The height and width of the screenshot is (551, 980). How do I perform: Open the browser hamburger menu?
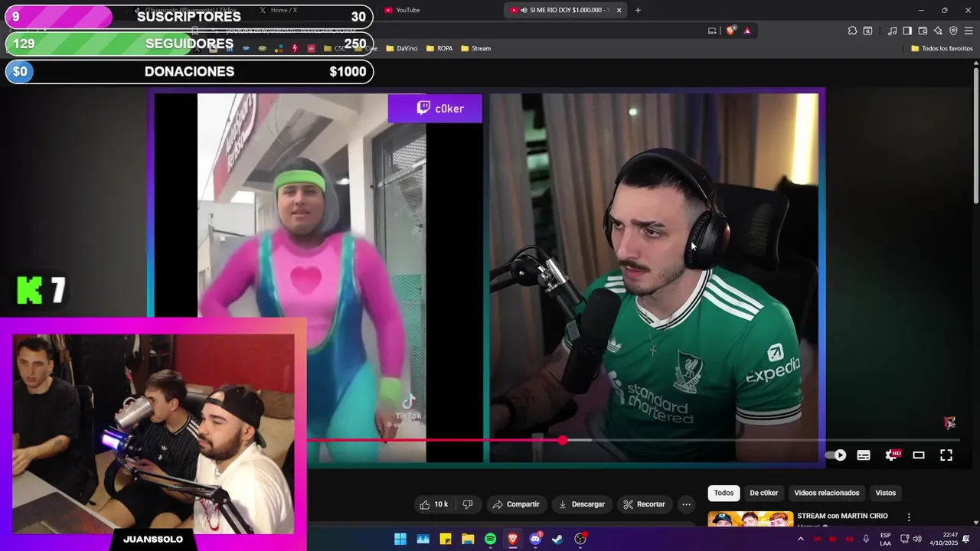pos(969,31)
